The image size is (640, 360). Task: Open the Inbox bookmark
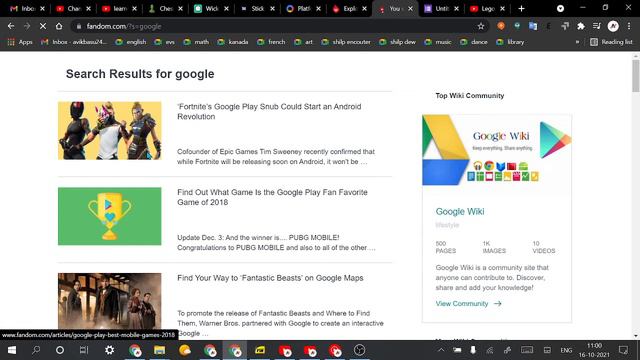[74, 42]
